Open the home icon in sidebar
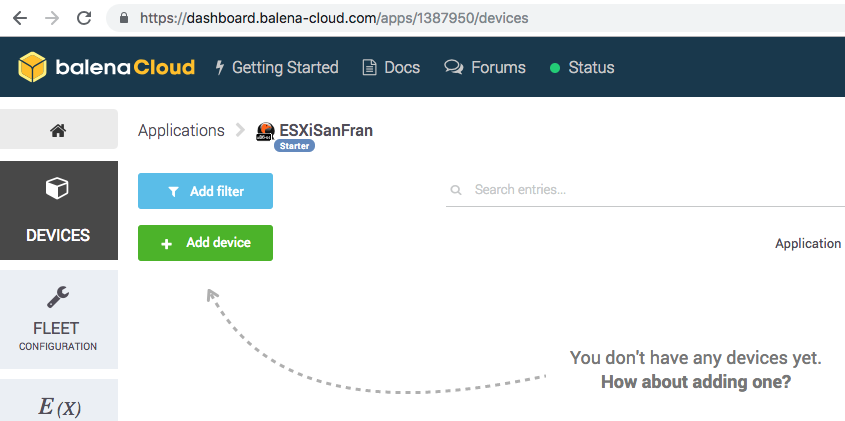The height and width of the screenshot is (421, 845). coord(58,130)
